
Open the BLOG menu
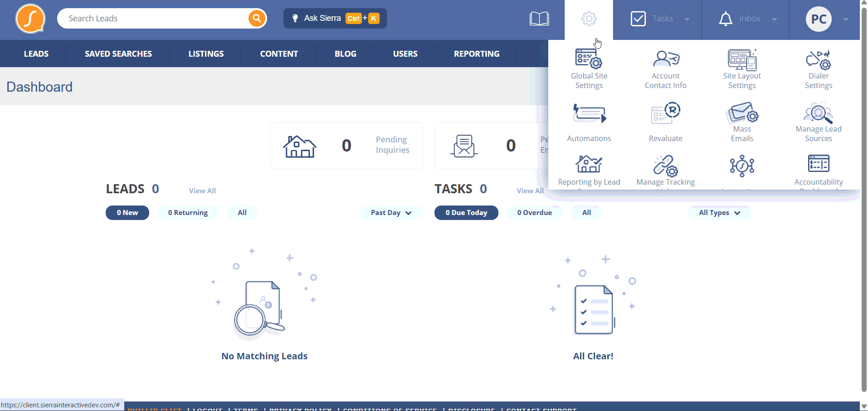[345, 54]
